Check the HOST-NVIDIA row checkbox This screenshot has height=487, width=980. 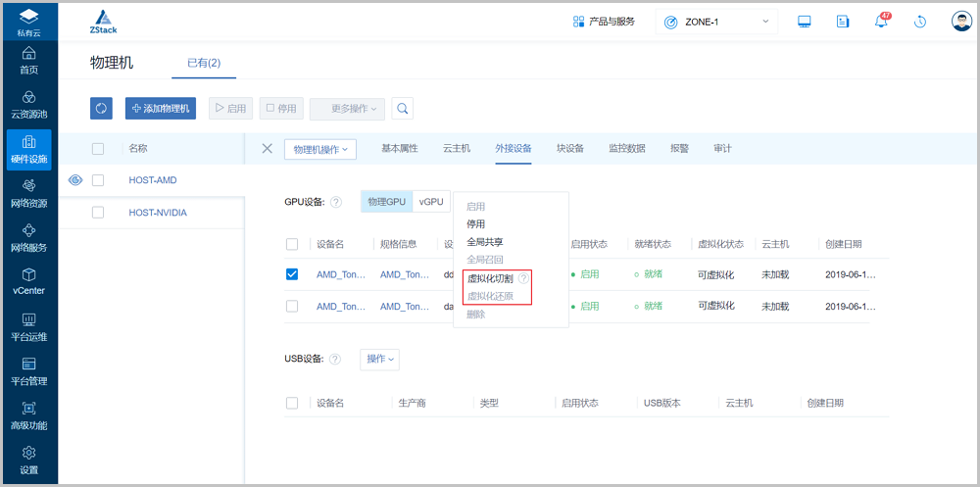point(98,213)
